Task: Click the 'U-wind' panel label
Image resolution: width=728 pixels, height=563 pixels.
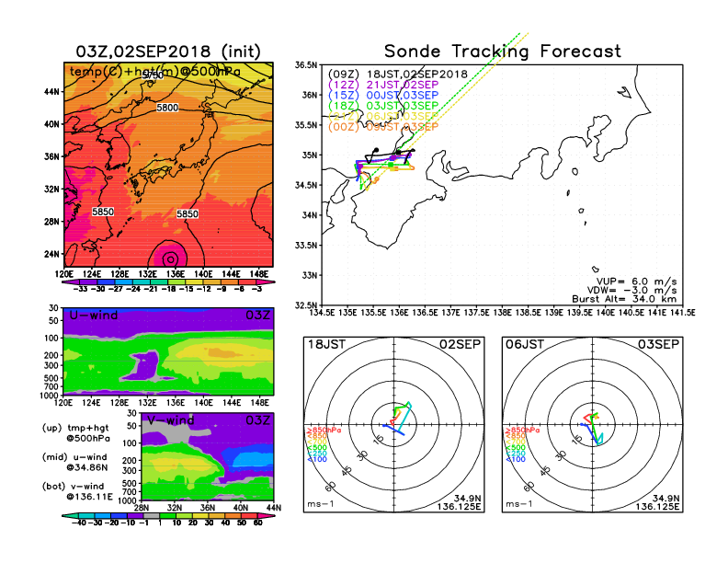Action: click(x=94, y=316)
